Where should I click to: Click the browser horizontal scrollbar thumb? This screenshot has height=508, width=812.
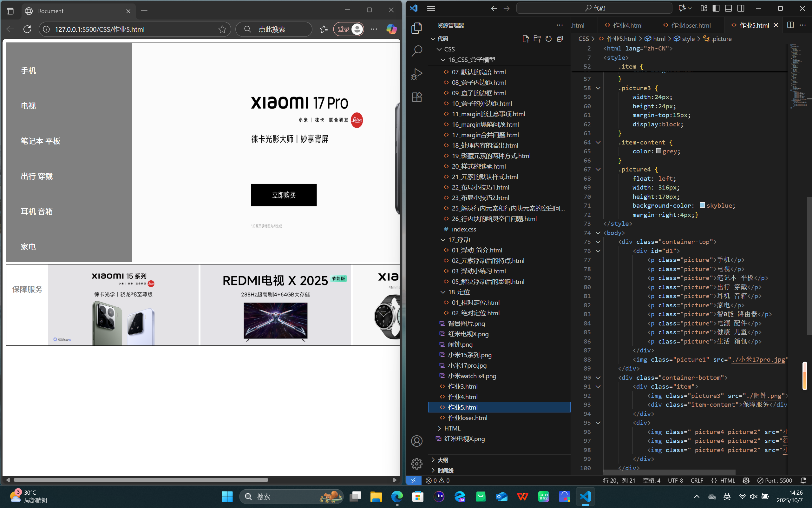coord(141,480)
